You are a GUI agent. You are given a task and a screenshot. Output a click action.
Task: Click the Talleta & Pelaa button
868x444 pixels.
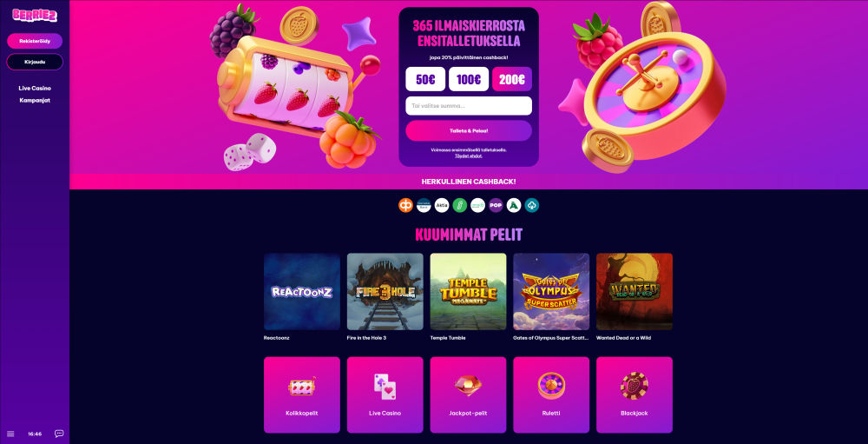coord(469,131)
